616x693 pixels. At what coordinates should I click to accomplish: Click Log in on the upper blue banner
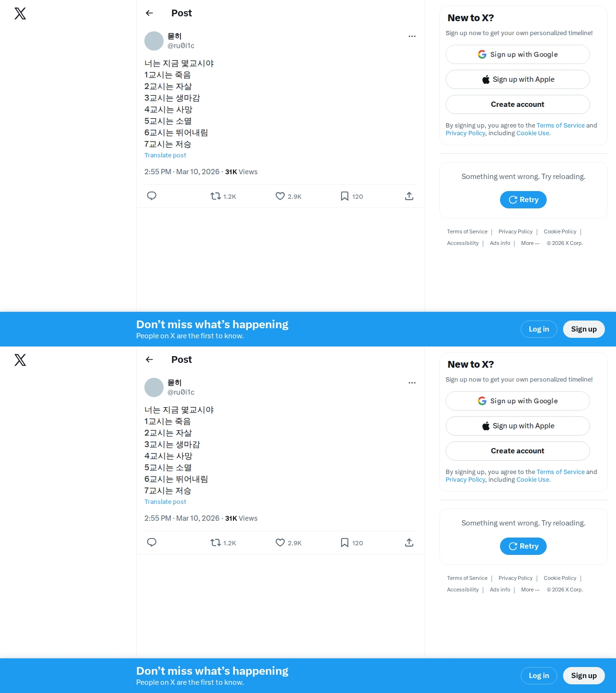(539, 329)
